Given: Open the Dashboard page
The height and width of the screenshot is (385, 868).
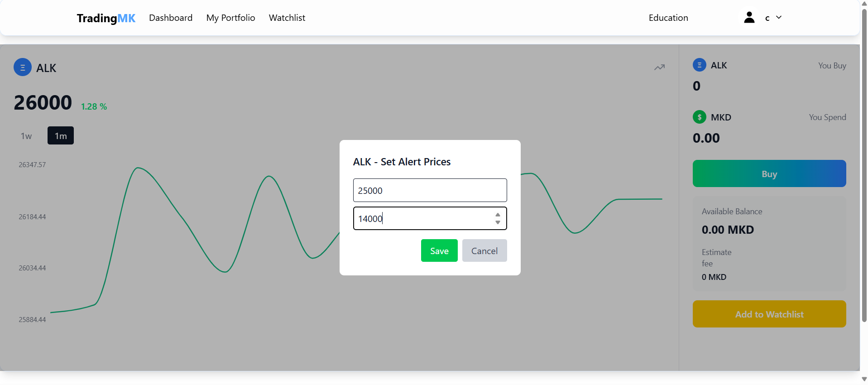Looking at the screenshot, I should pos(171,18).
